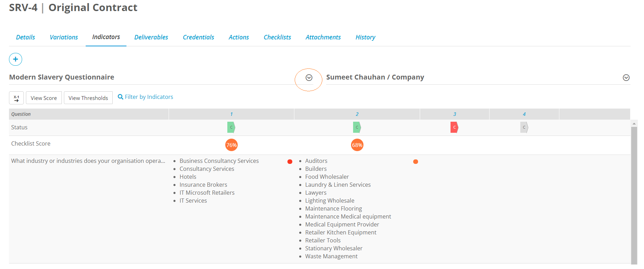
Task: Go to the History tab
Action: pos(366,37)
